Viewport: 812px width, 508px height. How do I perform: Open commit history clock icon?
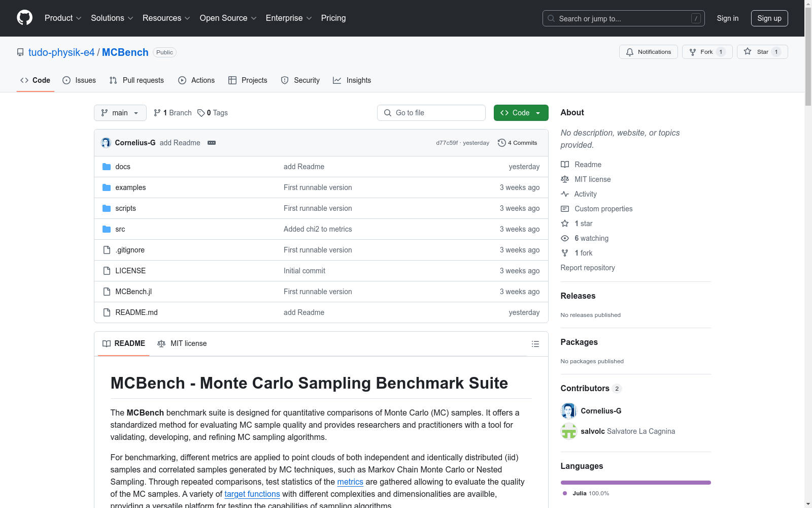tap(502, 143)
